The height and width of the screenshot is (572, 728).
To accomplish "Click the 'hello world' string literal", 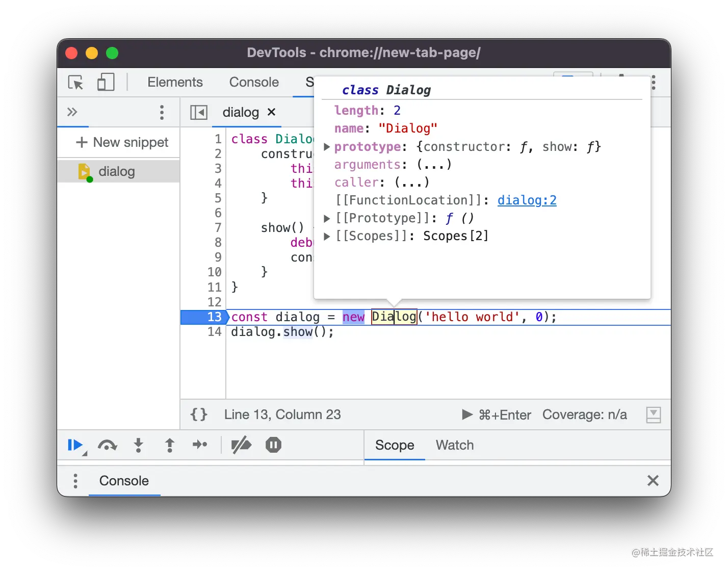I will [x=472, y=317].
